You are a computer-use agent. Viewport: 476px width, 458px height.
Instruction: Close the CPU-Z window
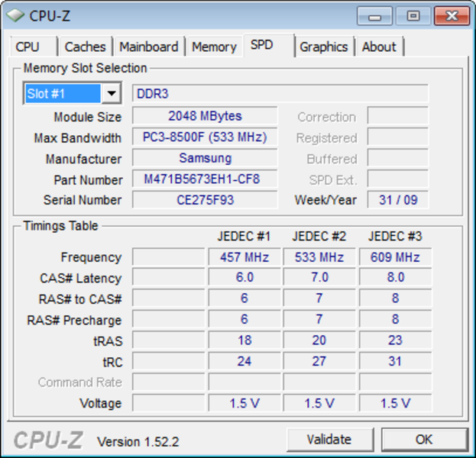tap(452, 16)
